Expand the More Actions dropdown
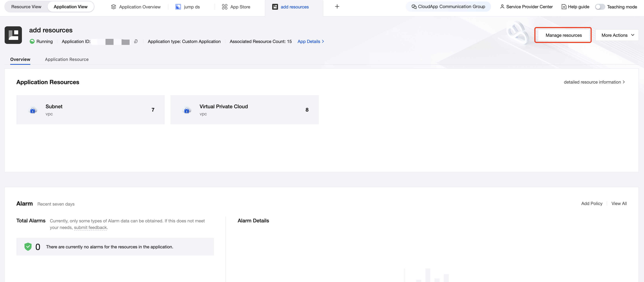Screen dimensions: 644x282 pyautogui.click(x=617, y=35)
